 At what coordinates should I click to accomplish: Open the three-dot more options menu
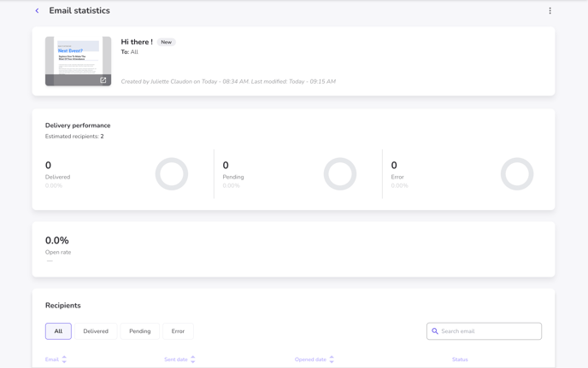coord(550,11)
